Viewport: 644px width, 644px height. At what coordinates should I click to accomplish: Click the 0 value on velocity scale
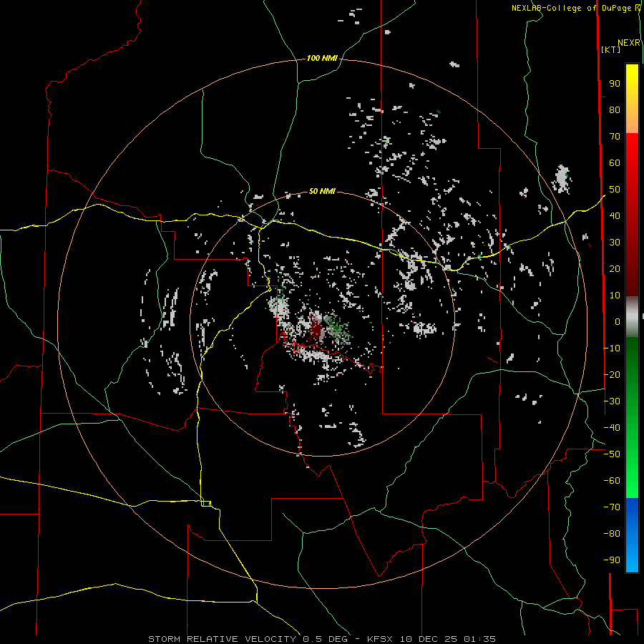pos(618,322)
